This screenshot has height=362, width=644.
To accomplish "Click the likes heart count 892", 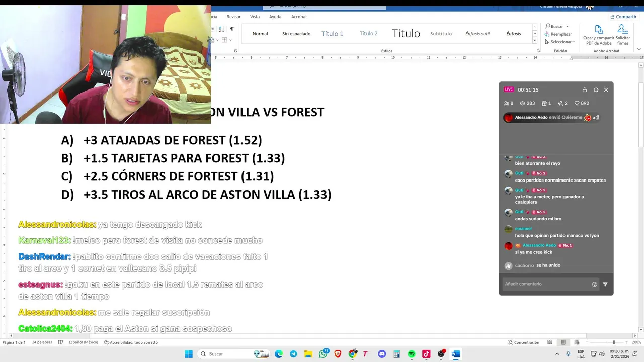I will pyautogui.click(x=582, y=103).
